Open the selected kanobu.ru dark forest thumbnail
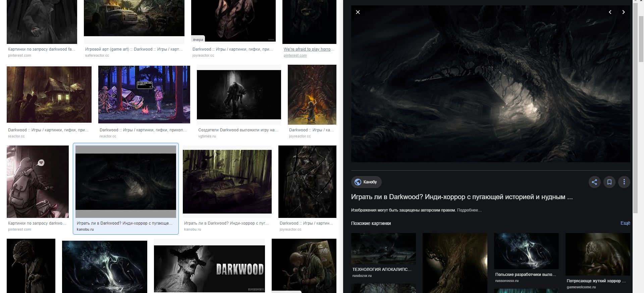The image size is (644, 293). (126, 182)
